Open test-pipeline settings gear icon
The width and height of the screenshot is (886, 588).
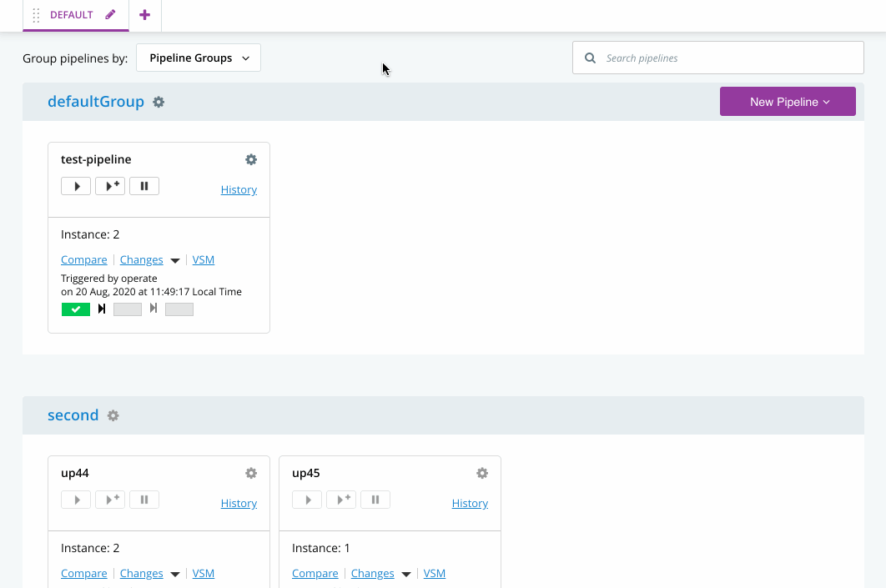(251, 159)
